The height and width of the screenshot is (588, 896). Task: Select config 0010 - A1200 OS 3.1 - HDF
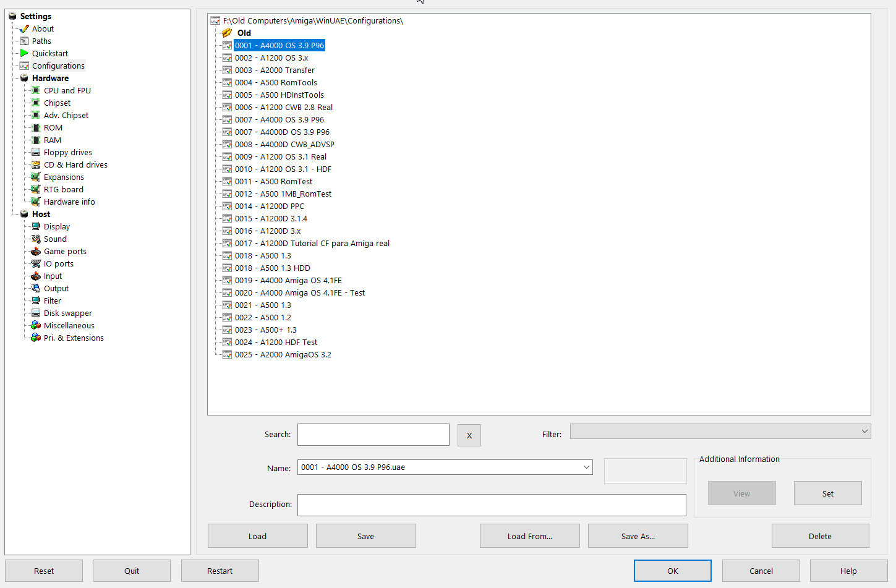[283, 169]
